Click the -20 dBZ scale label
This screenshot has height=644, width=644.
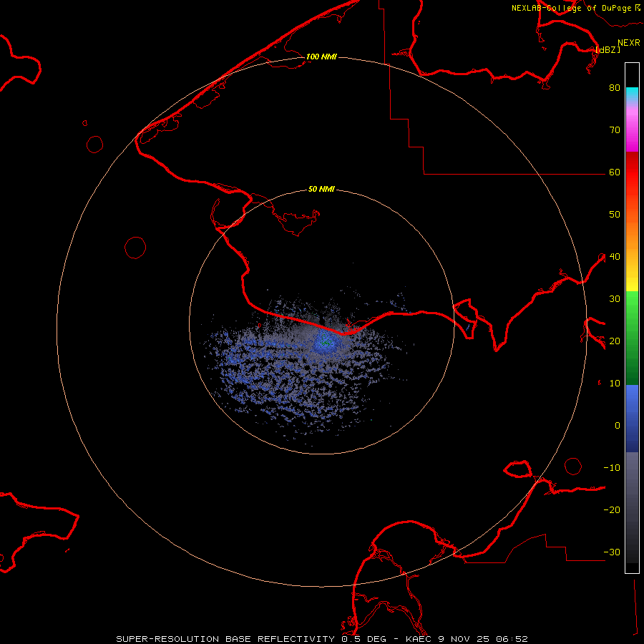(612, 510)
